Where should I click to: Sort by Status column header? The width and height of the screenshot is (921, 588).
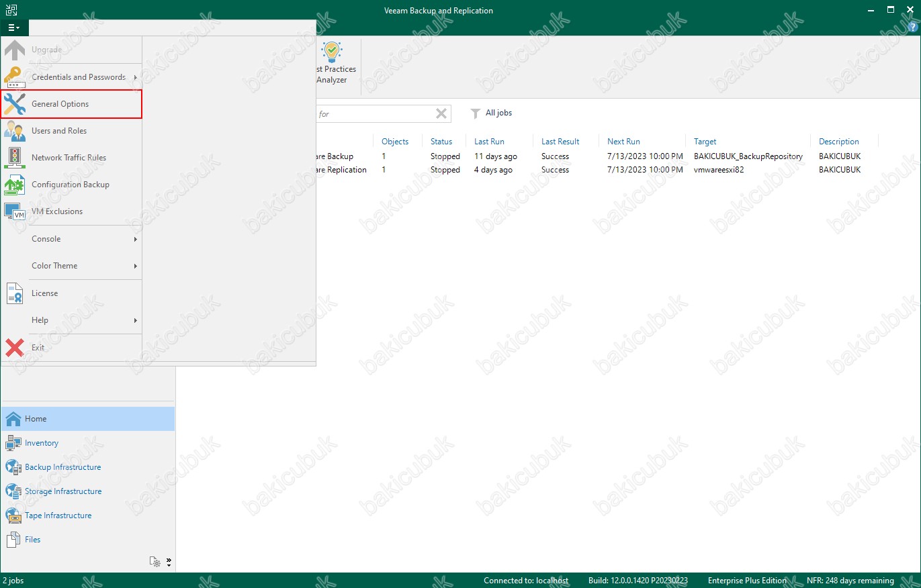pyautogui.click(x=441, y=142)
